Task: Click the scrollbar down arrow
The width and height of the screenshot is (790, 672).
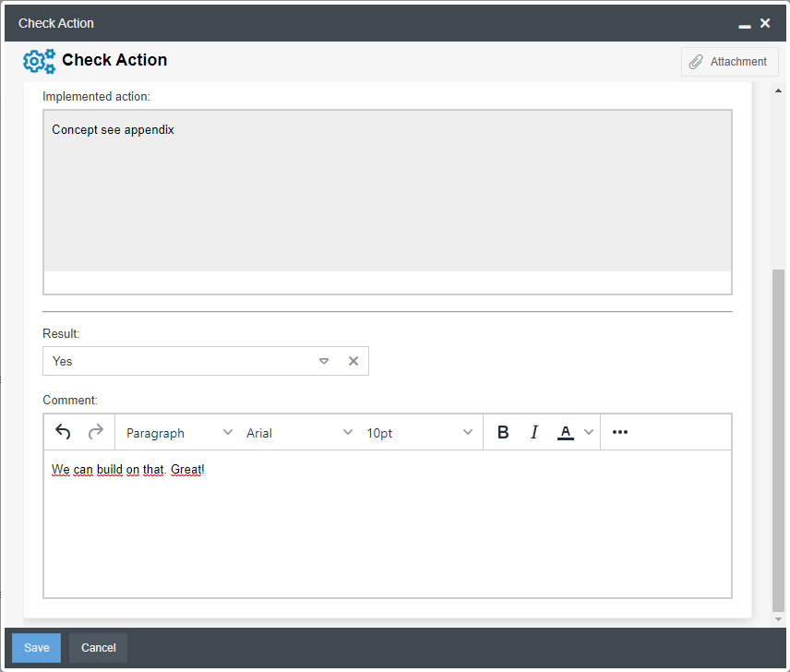Action: pos(778,618)
